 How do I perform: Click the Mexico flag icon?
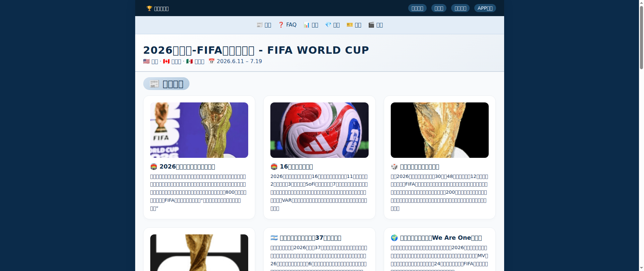pyautogui.click(x=190, y=61)
